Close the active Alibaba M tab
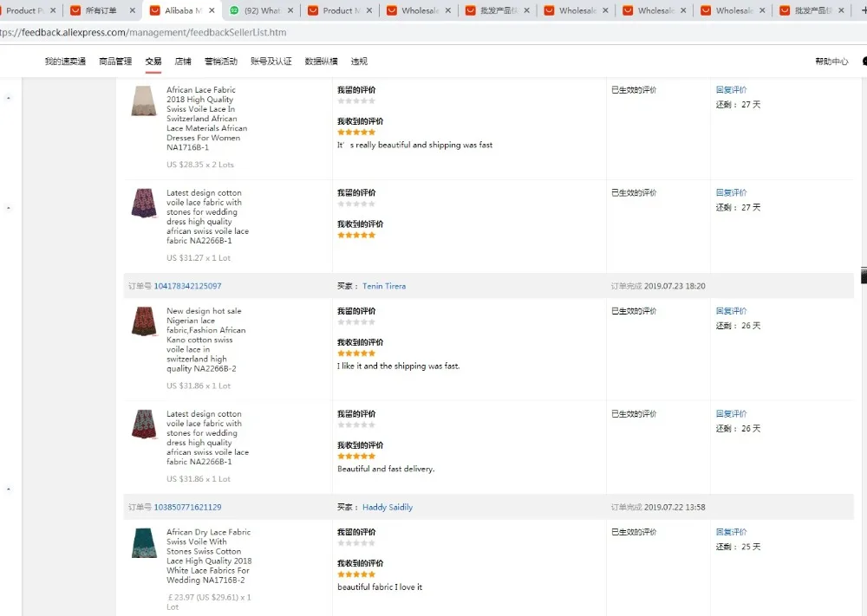The width and height of the screenshot is (867, 616). coord(212,10)
